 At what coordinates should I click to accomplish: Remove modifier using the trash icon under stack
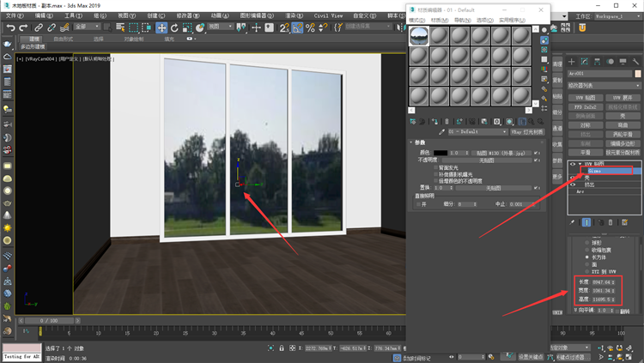(611, 222)
